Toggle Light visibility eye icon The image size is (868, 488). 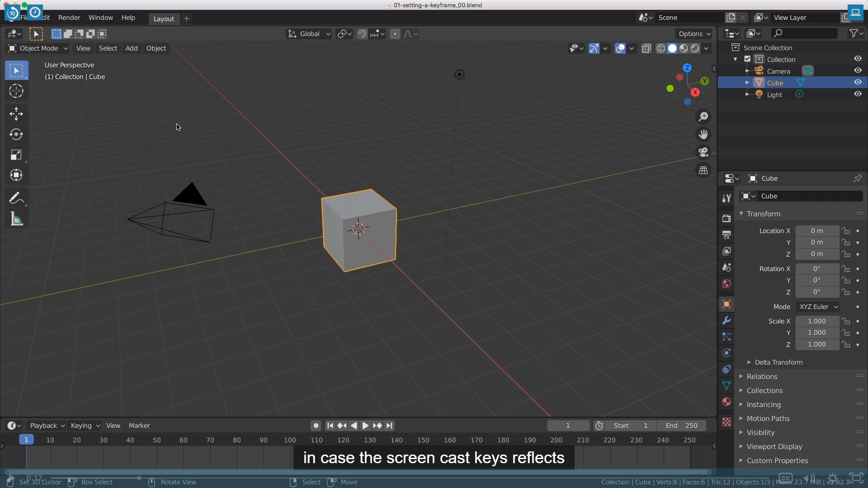(x=858, y=94)
